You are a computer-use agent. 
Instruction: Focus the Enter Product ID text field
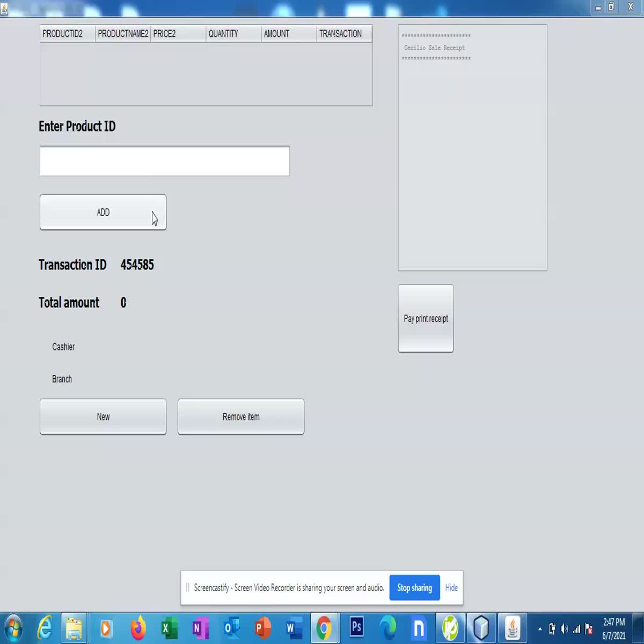pos(165,160)
